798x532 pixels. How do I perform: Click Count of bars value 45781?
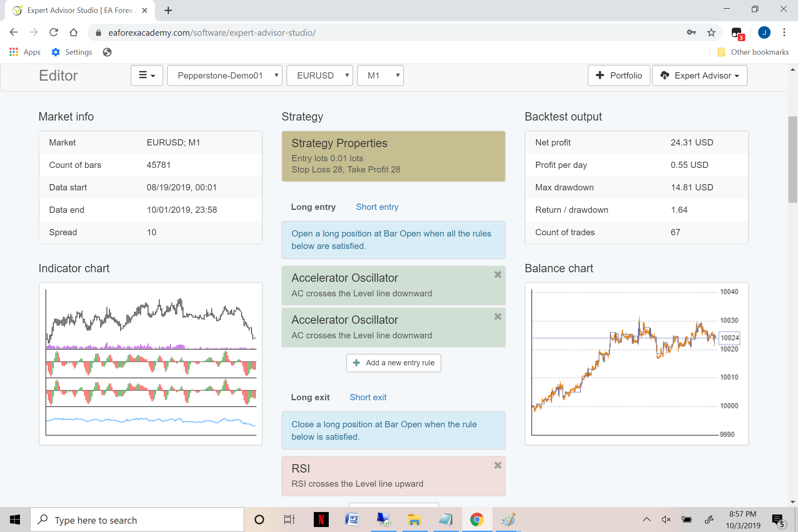pyautogui.click(x=158, y=165)
